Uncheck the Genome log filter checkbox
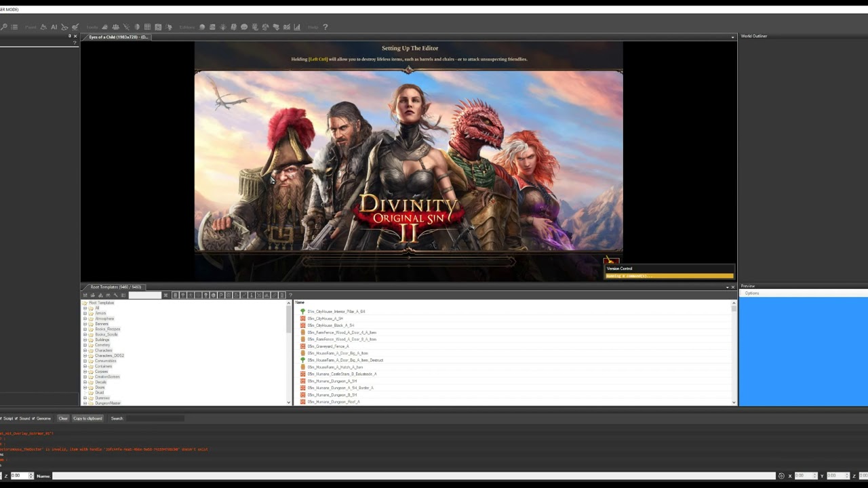This screenshot has width=868, height=488. pos(33,418)
